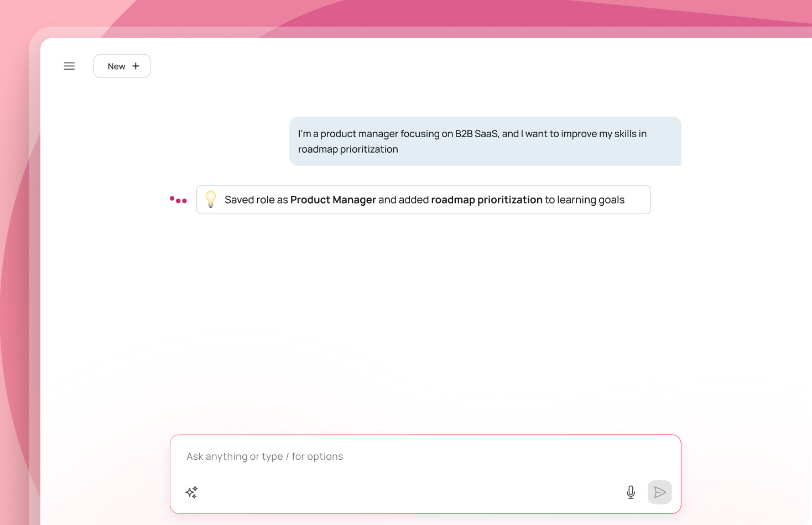Screen dimensions: 812x525
Task: Click the sparkle AI options icon
Action: point(191,492)
